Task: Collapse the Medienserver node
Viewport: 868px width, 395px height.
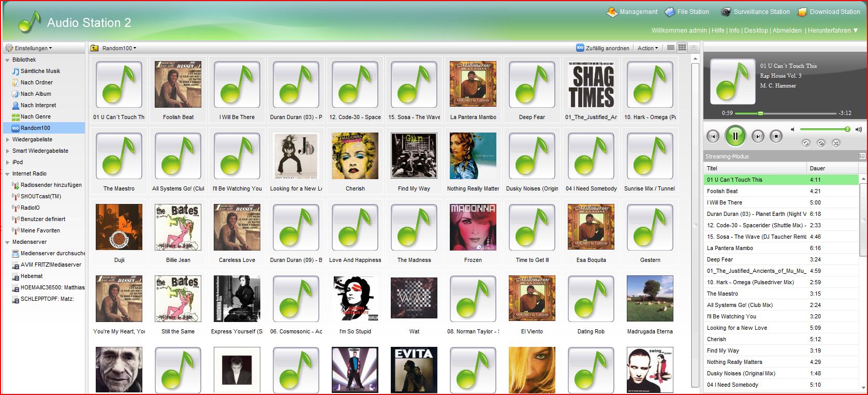Action: click(x=7, y=242)
